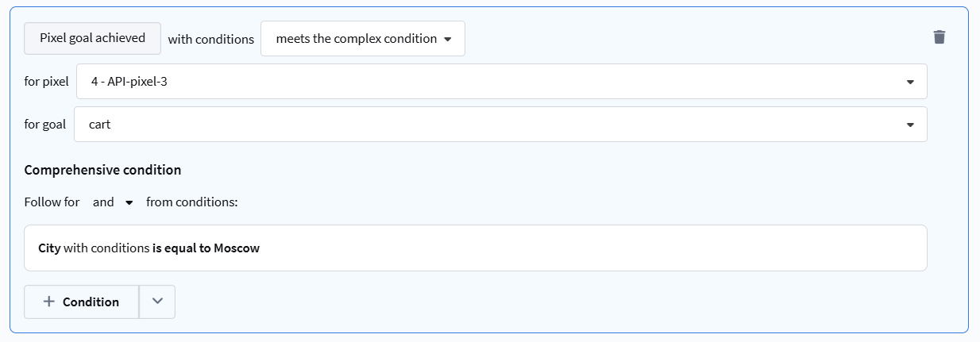Click the bold 'City' word in the condition
980x342 pixels.
[x=49, y=248]
